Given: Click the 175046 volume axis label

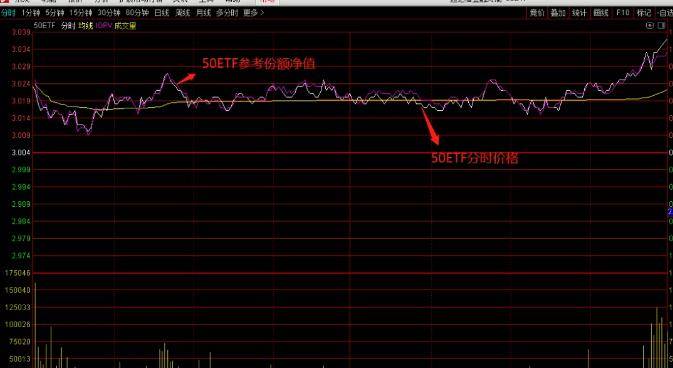Looking at the screenshot, I should pos(18,273).
